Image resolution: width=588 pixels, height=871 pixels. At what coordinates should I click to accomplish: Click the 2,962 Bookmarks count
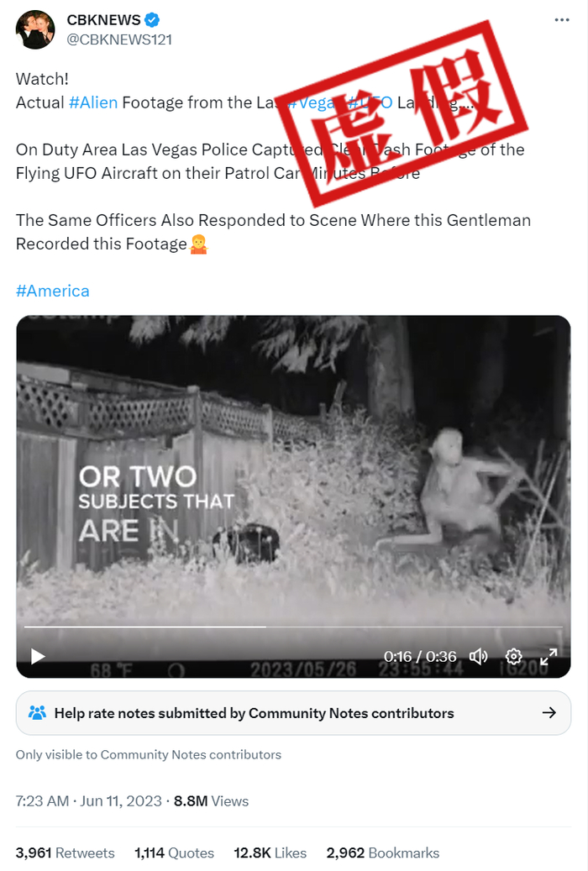coord(382,853)
